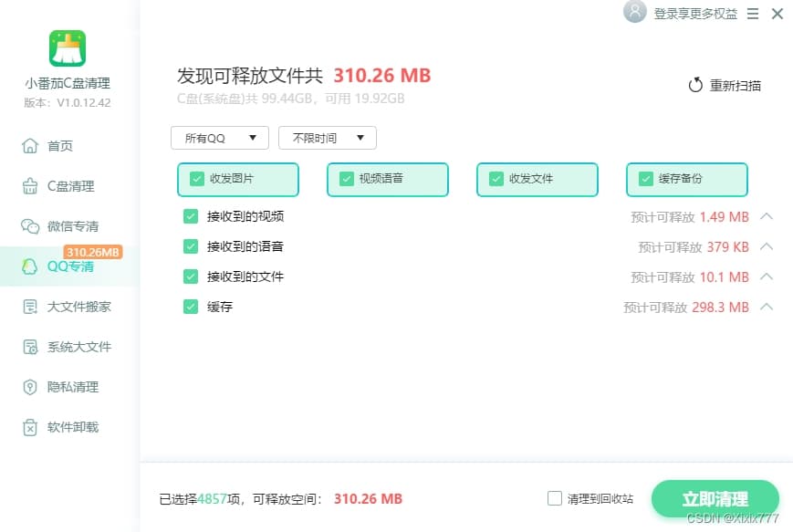Open 系统大文件 in the sidebar
The width and height of the screenshot is (793, 532).
69,347
